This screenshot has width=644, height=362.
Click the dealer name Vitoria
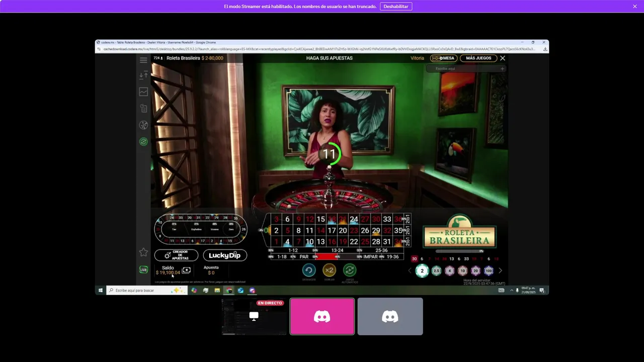[417, 58]
